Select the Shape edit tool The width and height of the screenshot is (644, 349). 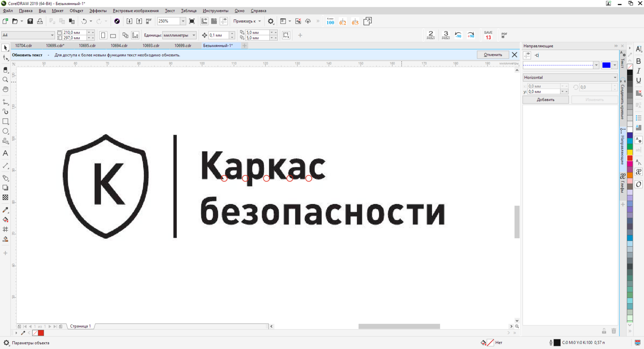pos(6,58)
